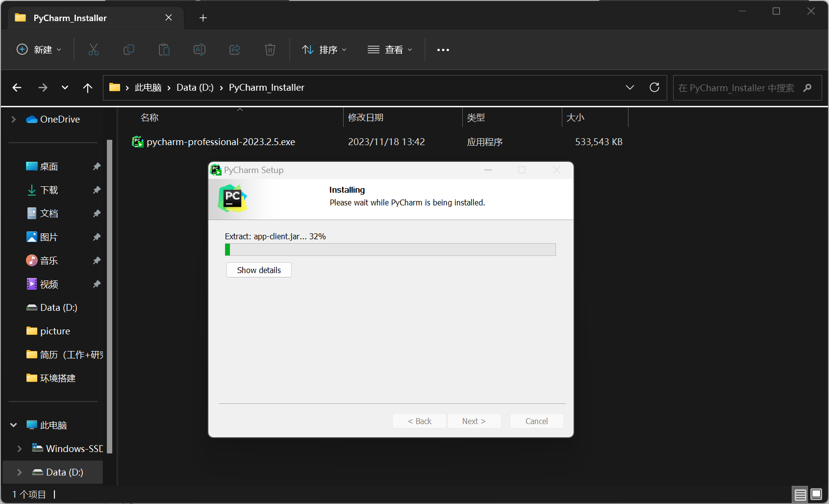Open the 查看 view options dropdown
This screenshot has width=829, height=504.
(x=390, y=50)
